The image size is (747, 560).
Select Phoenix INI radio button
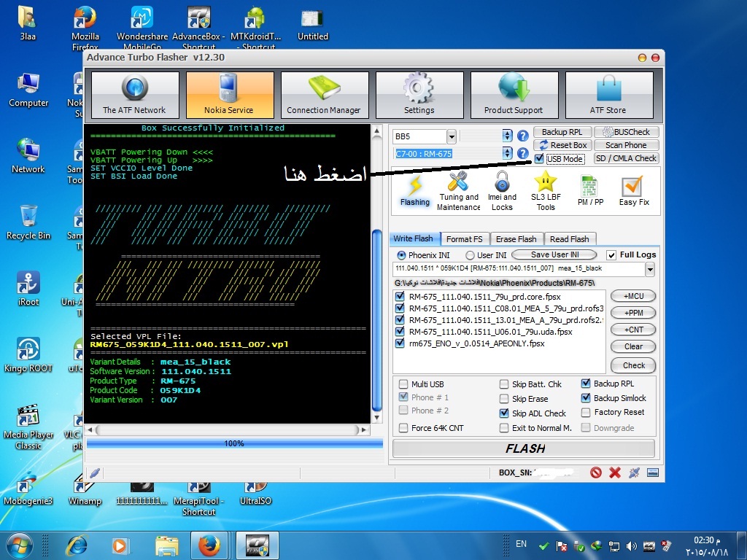(401, 255)
